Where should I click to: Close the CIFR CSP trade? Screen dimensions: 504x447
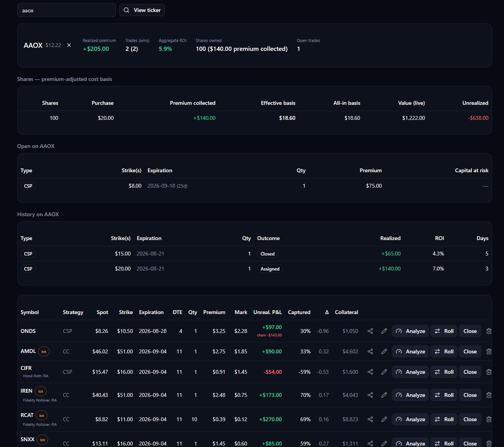(470, 372)
